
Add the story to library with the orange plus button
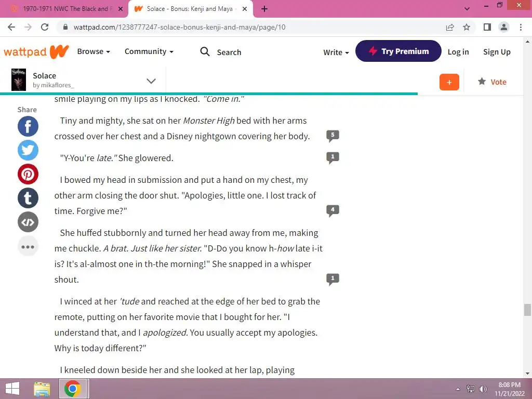pos(449,82)
